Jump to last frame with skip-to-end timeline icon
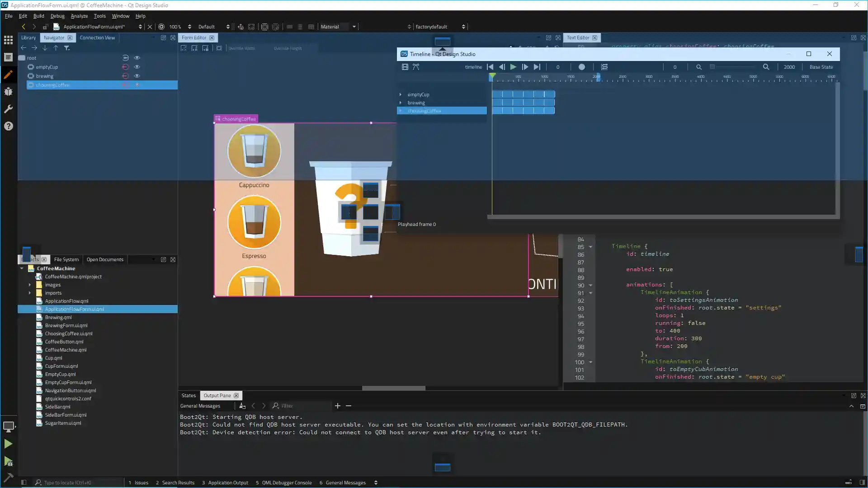Image resolution: width=868 pixels, height=488 pixels. click(x=537, y=67)
